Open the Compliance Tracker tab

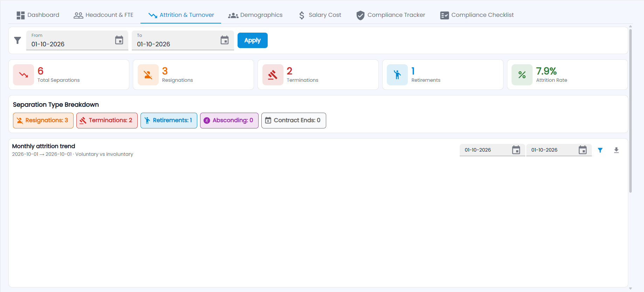391,15
